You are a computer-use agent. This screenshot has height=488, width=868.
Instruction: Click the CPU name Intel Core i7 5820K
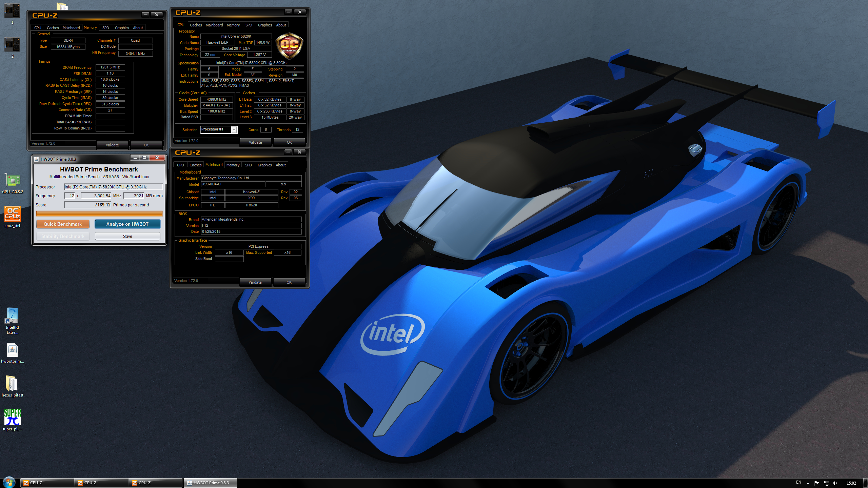(236, 36)
